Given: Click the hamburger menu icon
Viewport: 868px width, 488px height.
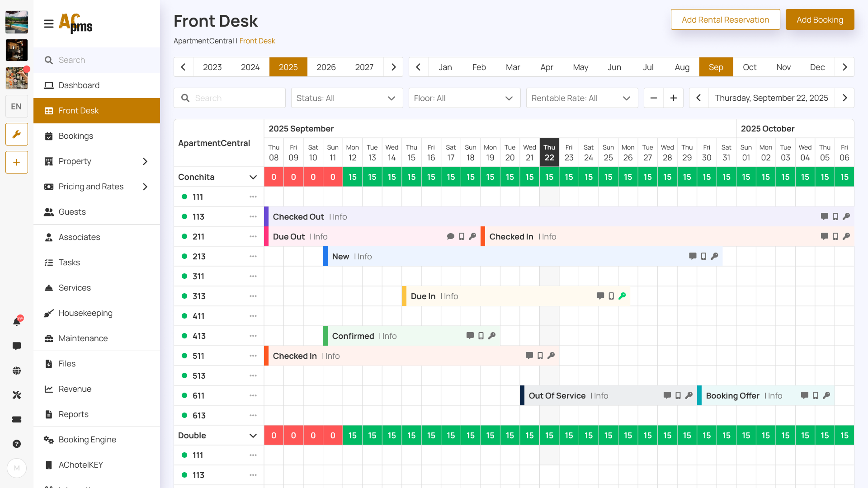Looking at the screenshot, I should 49,23.
